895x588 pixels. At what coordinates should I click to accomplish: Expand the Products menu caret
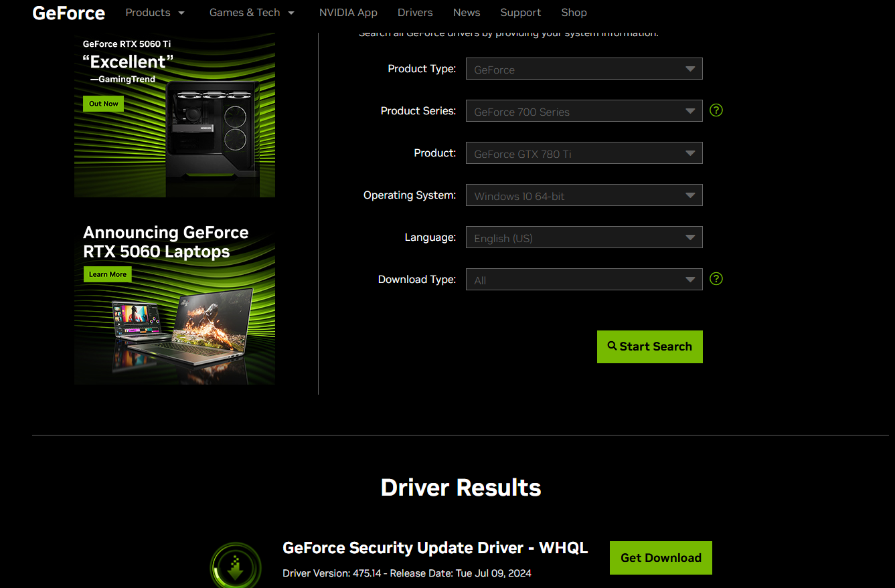[x=181, y=13]
